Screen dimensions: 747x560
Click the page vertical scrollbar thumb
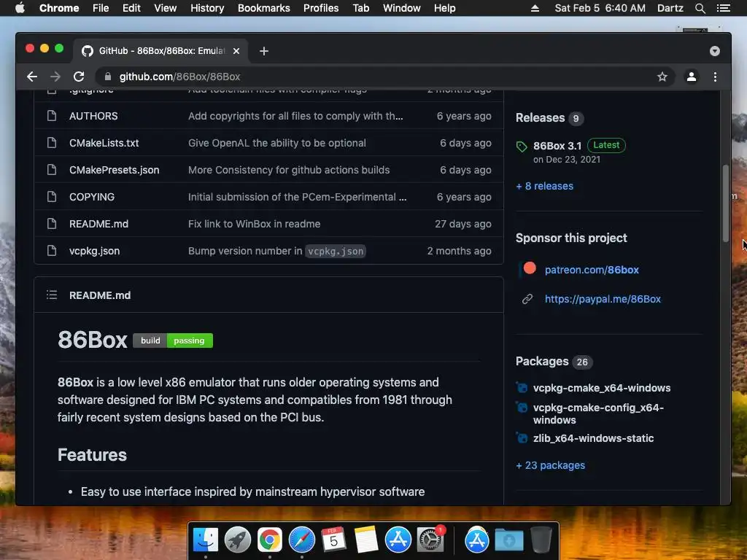pos(726,204)
